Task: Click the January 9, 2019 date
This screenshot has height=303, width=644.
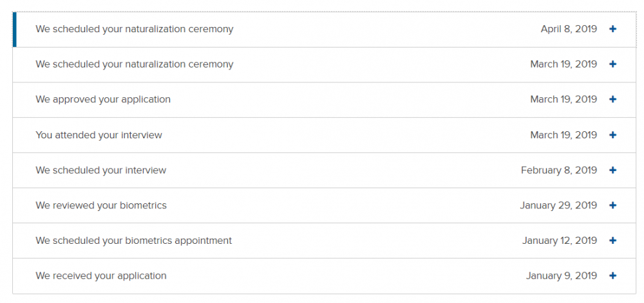Action: 562,276
